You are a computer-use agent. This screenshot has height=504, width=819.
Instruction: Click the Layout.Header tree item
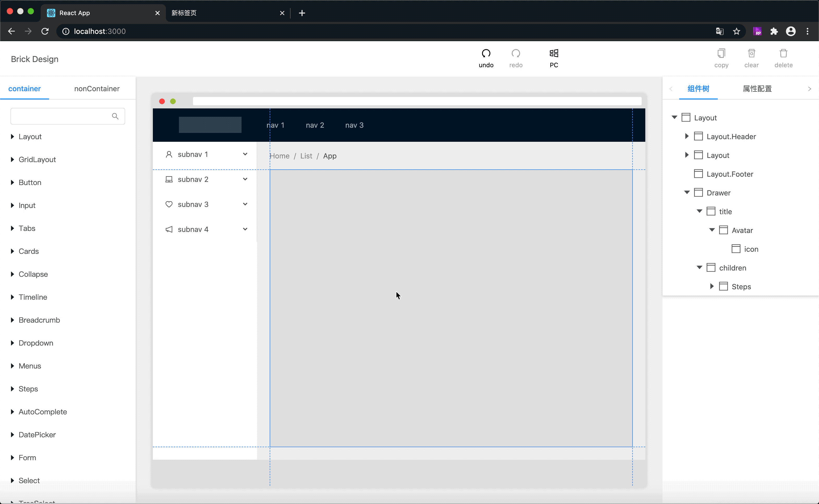[731, 136]
